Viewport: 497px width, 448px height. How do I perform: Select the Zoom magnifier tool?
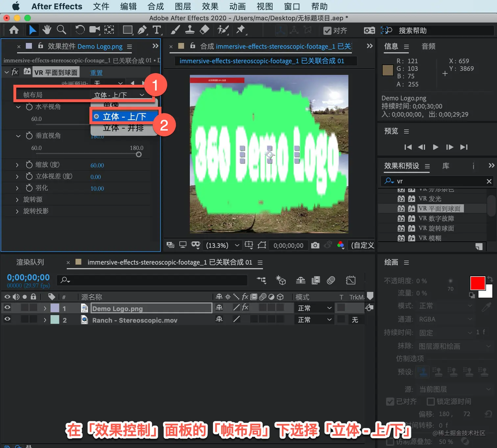tap(61, 30)
